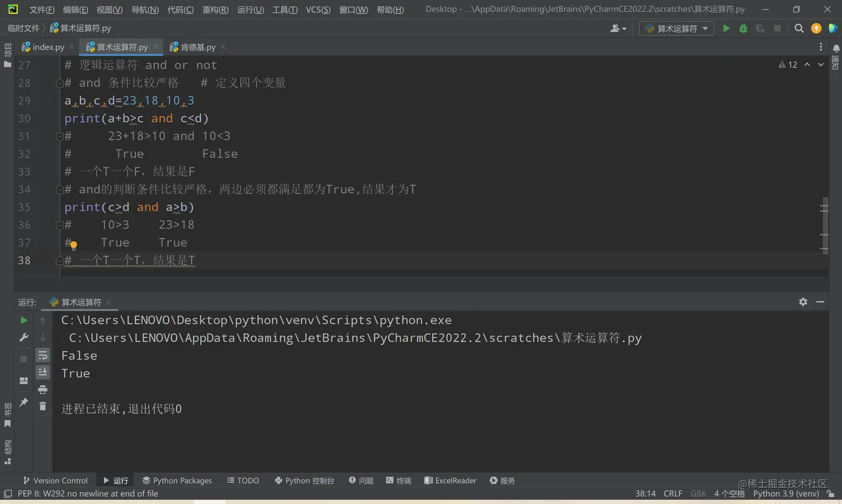Click the read-only lock icon in status bar

point(831,493)
